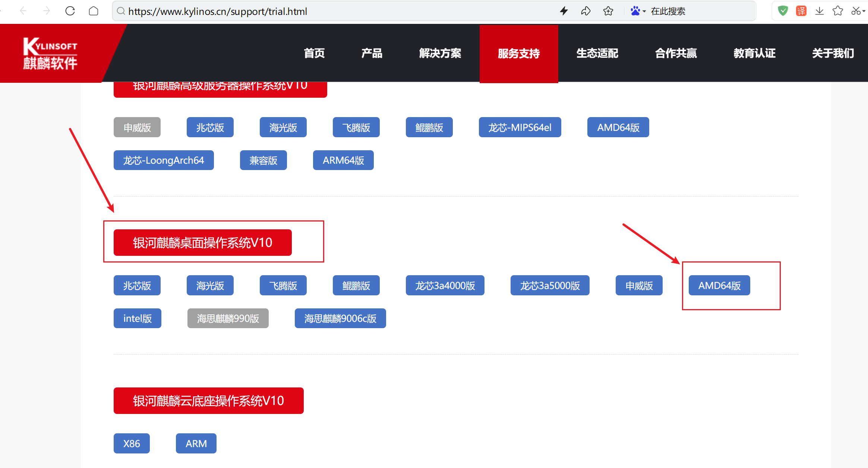Open the green shield security icon
Image resolution: width=868 pixels, height=468 pixels.
click(x=783, y=11)
